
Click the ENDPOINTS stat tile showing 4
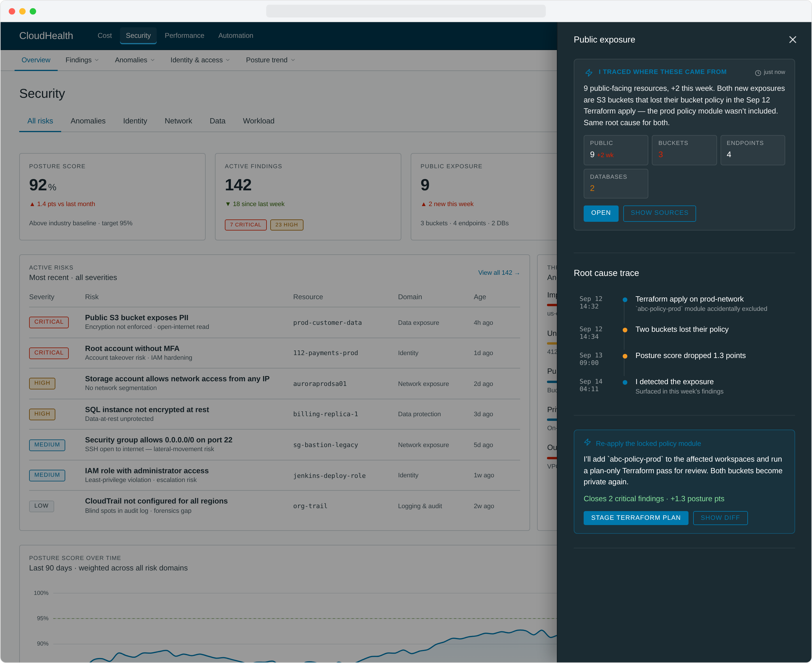(752, 150)
